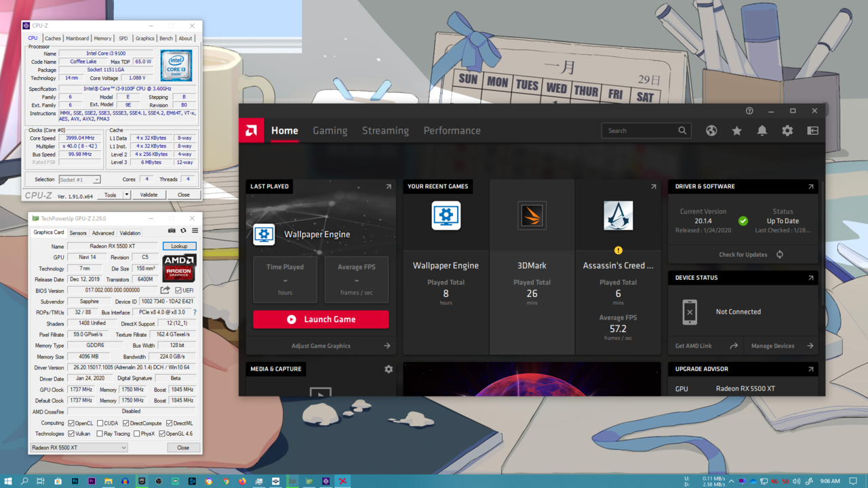Toggle the CUDA checkbox
Image resolution: width=868 pixels, height=488 pixels.
pyautogui.click(x=100, y=423)
